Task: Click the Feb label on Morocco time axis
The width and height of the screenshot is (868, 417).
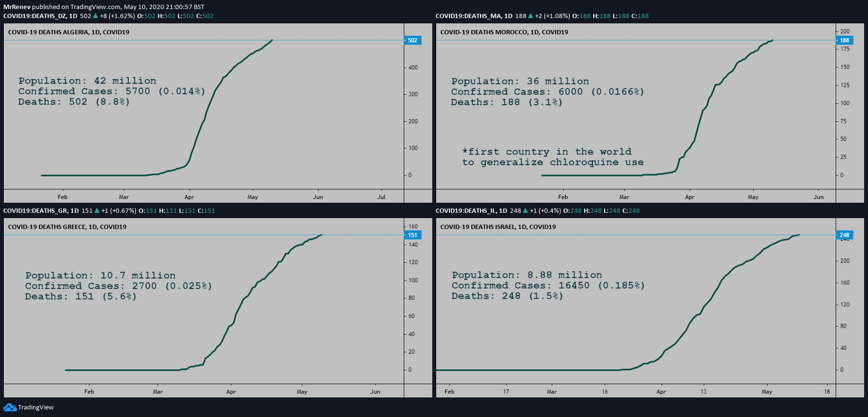Action: [563, 197]
